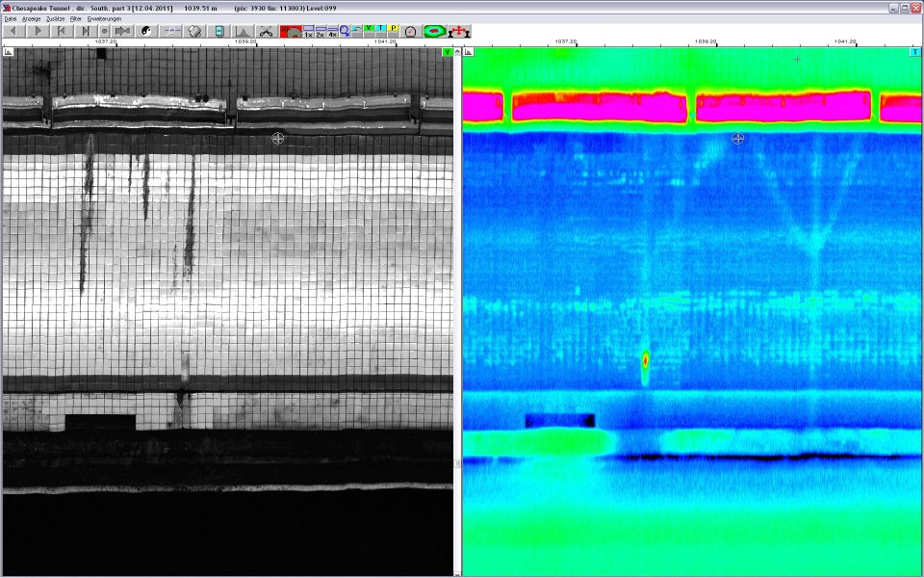
Task: Toggle the cyan T channel button
Action: (x=381, y=29)
